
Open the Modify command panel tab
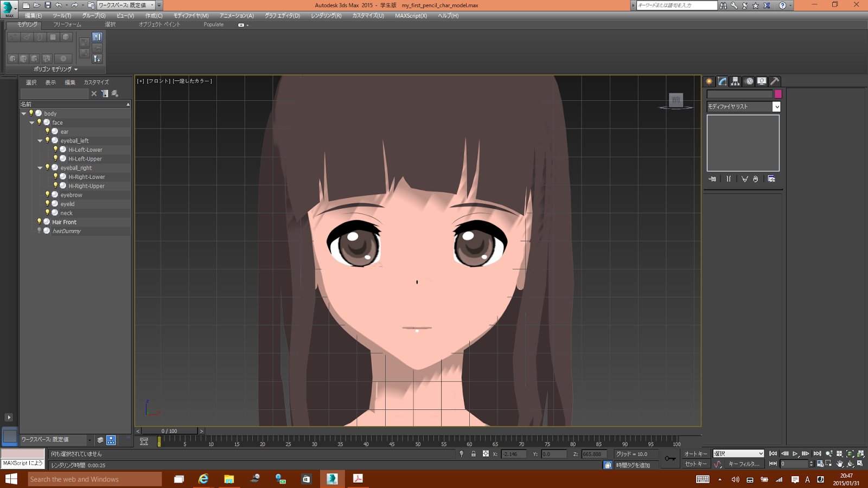click(x=722, y=81)
